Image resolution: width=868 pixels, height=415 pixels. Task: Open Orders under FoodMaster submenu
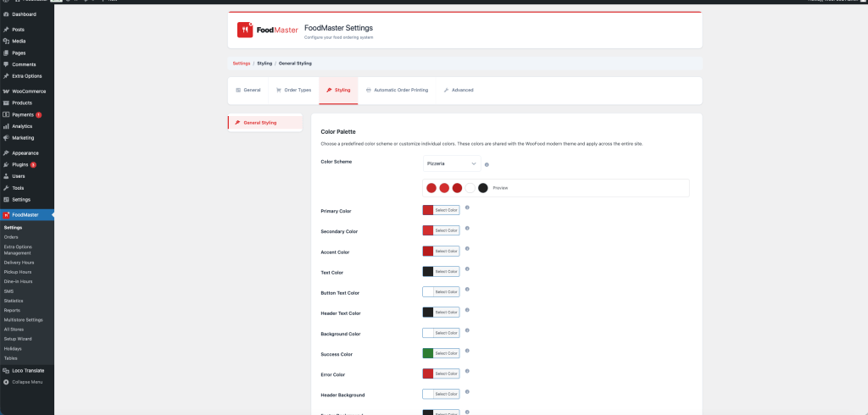[x=11, y=237]
